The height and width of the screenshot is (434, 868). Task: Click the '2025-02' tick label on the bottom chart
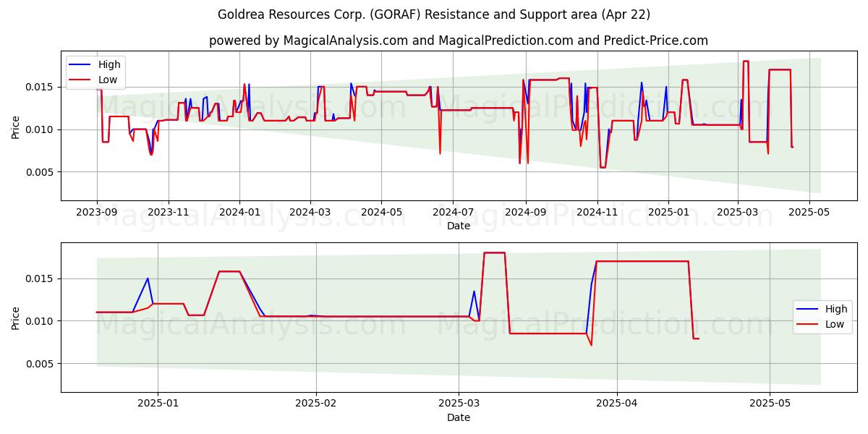[317, 404]
